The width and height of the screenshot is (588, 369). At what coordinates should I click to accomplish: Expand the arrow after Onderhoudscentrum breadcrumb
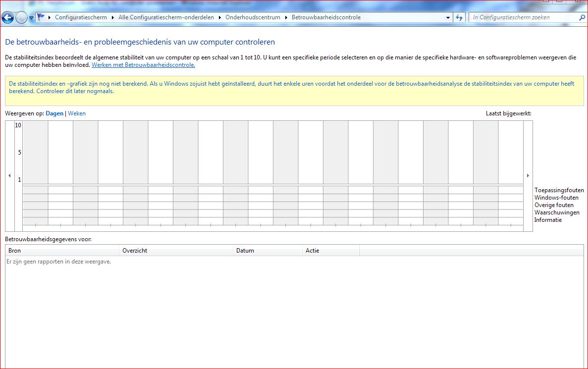[x=286, y=17]
